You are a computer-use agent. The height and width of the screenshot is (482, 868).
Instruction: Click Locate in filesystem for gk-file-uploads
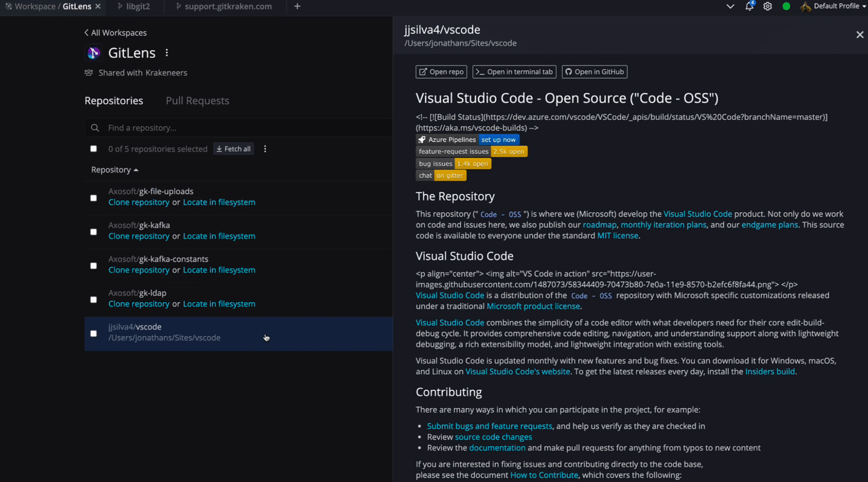[219, 202]
